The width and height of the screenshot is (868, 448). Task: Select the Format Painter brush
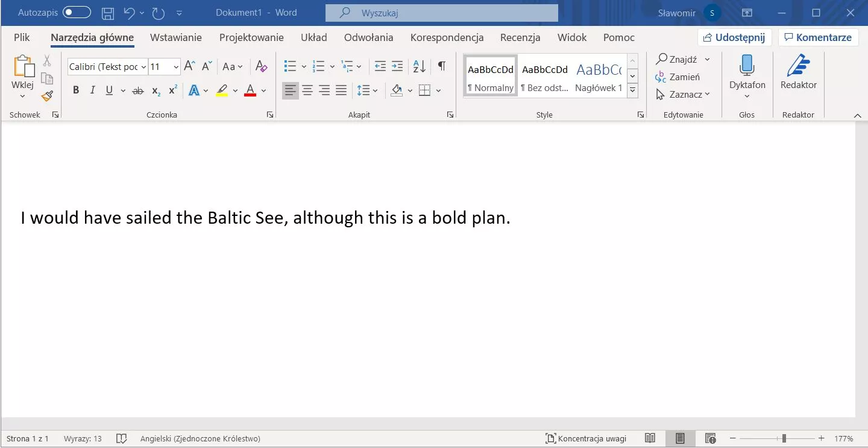(x=47, y=96)
